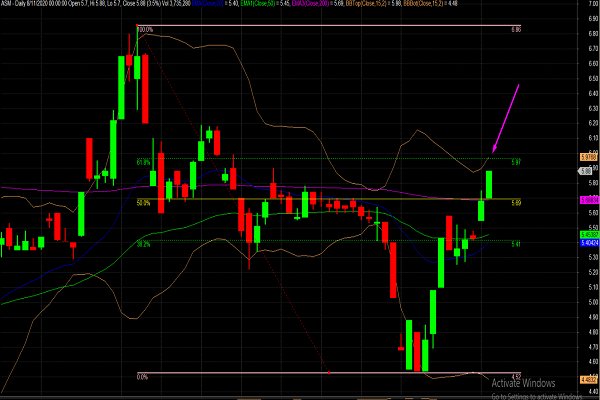600x400 pixels.
Task: Click the 6.50 price axis label
Action: pyautogui.click(x=593, y=78)
